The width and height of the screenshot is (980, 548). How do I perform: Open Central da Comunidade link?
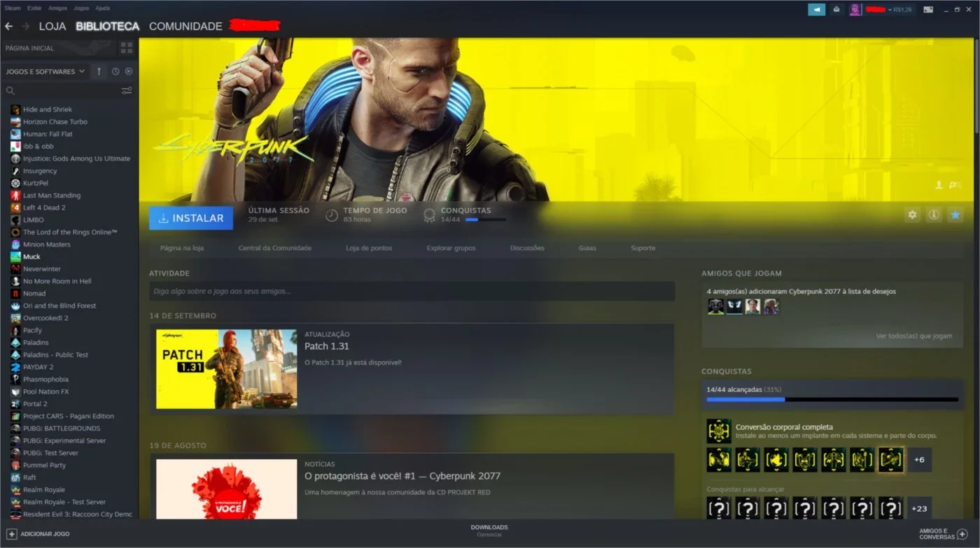tap(274, 248)
